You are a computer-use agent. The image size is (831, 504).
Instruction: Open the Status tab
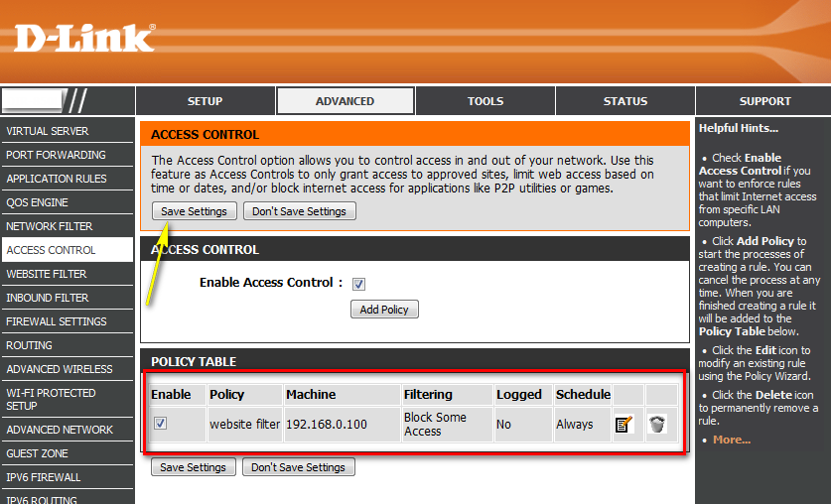click(624, 101)
